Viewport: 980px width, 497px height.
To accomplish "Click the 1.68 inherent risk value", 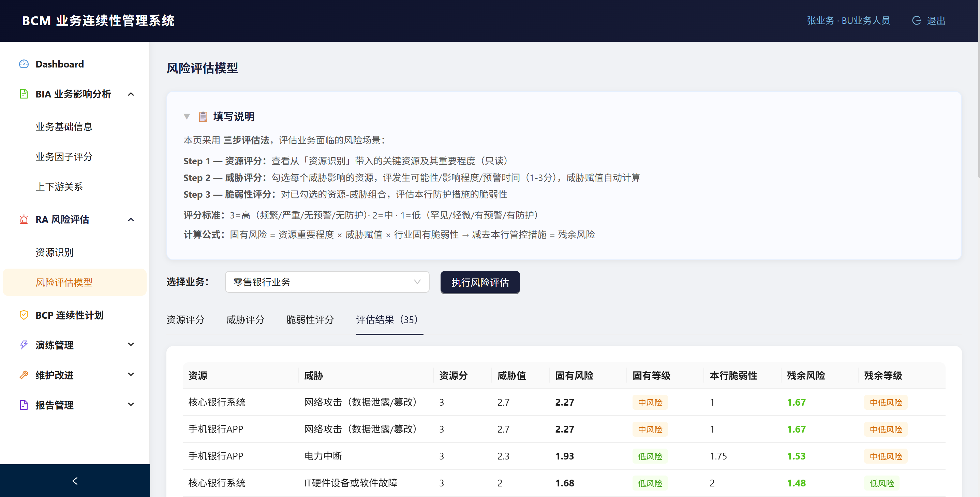I will pos(565,483).
